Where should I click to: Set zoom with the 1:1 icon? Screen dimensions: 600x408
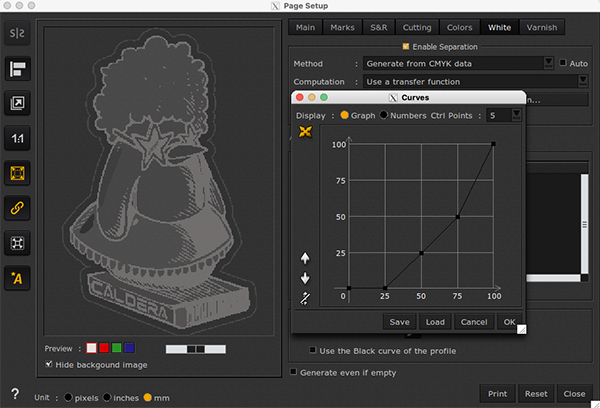(17, 138)
